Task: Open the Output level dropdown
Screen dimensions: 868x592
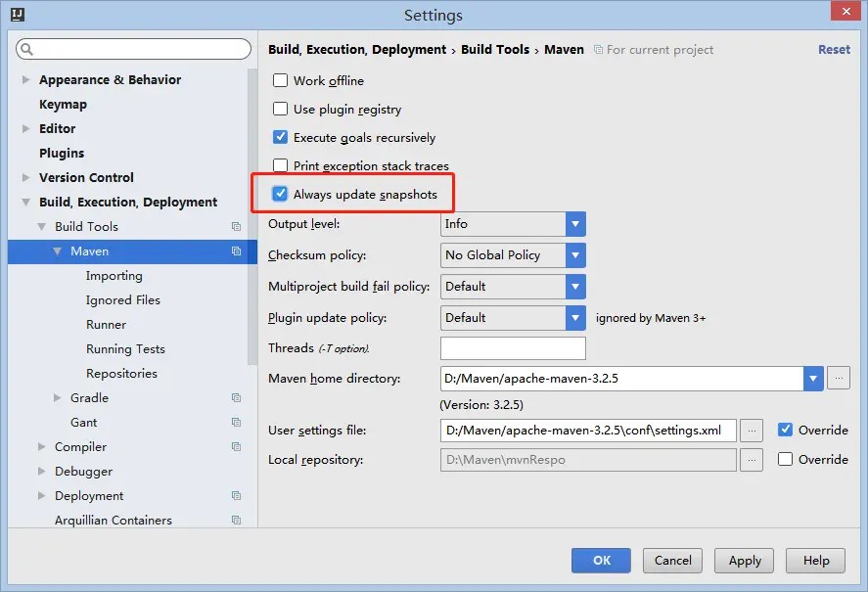Action: pos(576,224)
